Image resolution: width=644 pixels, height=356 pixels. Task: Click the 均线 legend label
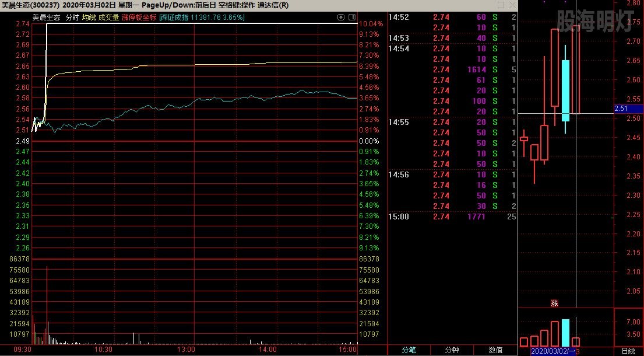click(x=89, y=18)
